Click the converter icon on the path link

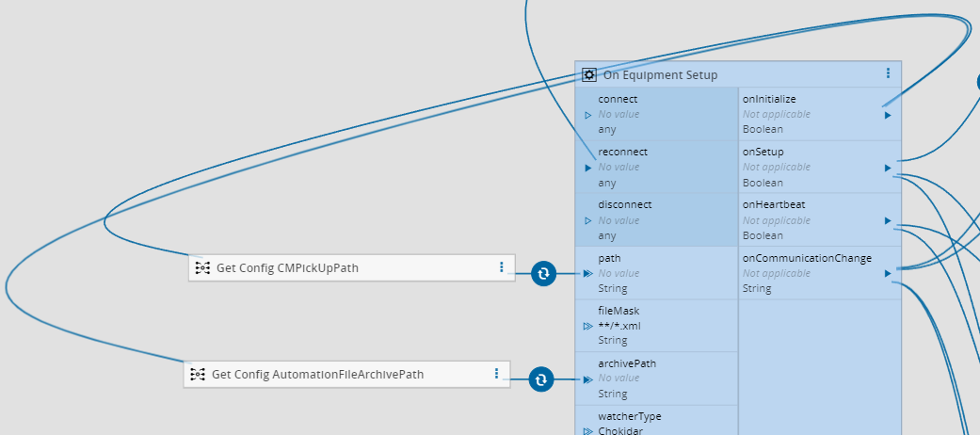544,273
